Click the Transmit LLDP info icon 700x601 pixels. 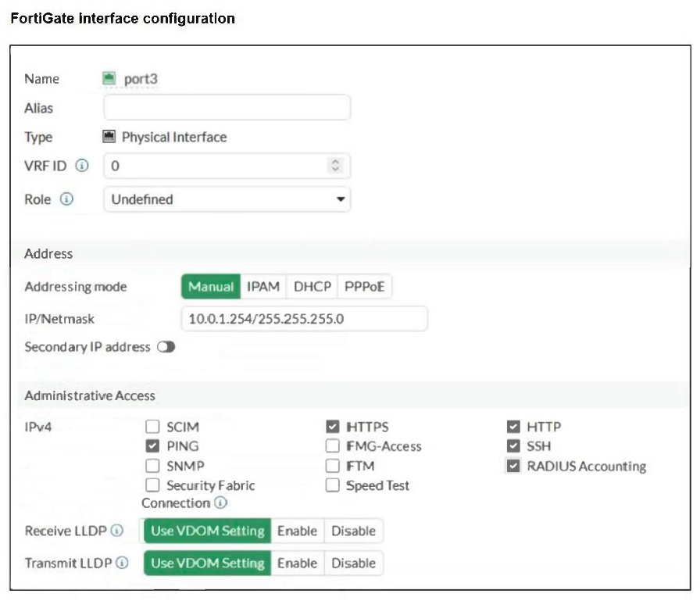[x=122, y=563]
